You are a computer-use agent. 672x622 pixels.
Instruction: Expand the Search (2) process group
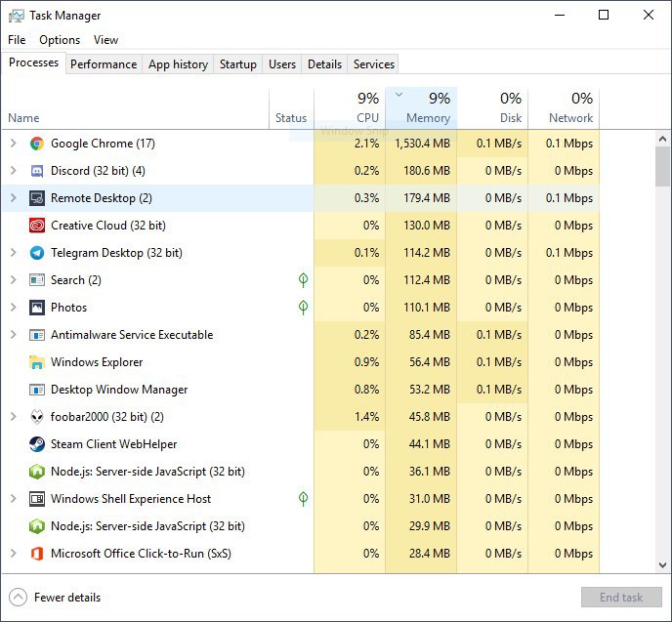pos(14,279)
